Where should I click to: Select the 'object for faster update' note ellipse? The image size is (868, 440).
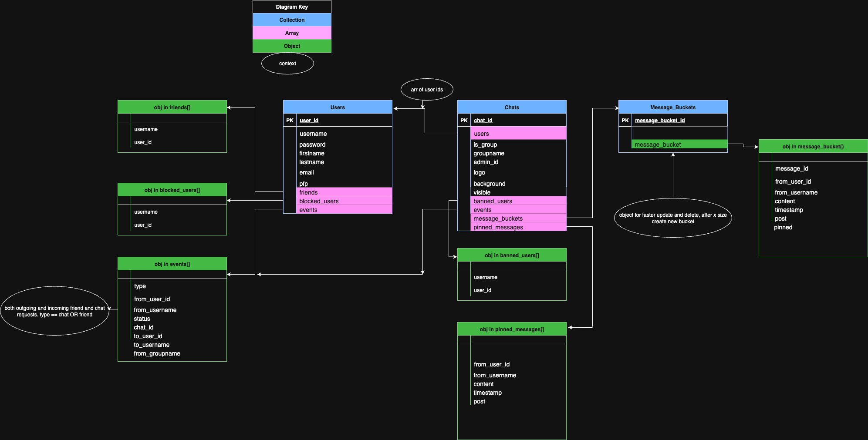[673, 218]
